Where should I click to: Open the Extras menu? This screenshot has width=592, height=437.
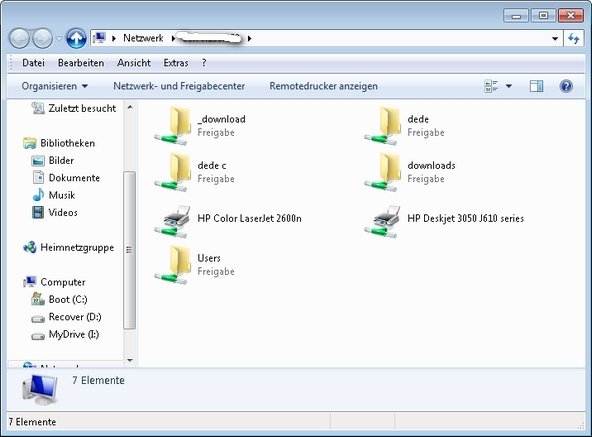coord(176,63)
